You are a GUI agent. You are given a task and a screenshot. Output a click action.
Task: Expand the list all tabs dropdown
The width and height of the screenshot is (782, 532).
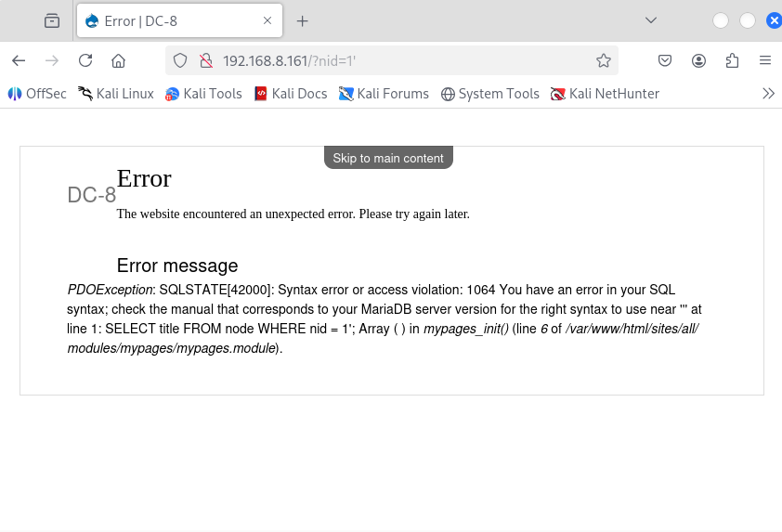point(651,20)
